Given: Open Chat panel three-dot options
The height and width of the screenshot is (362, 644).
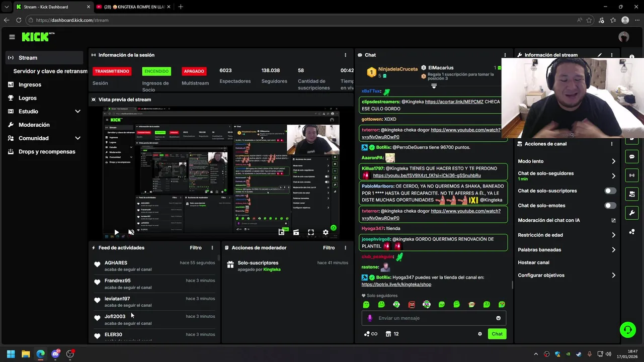Looking at the screenshot, I should tap(505, 55).
